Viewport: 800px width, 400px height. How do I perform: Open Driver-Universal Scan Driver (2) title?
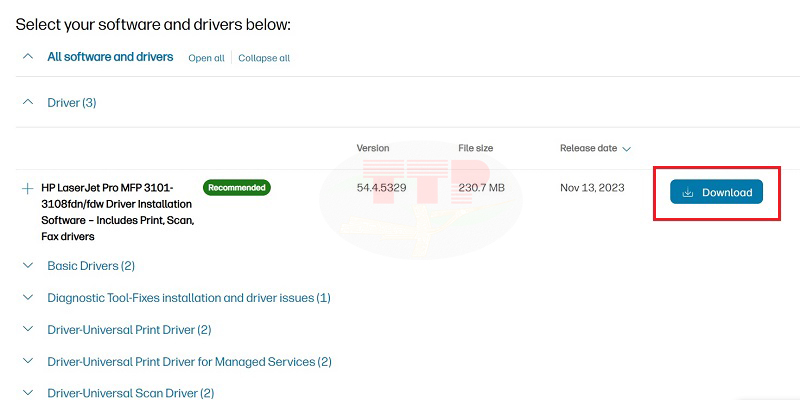click(131, 393)
